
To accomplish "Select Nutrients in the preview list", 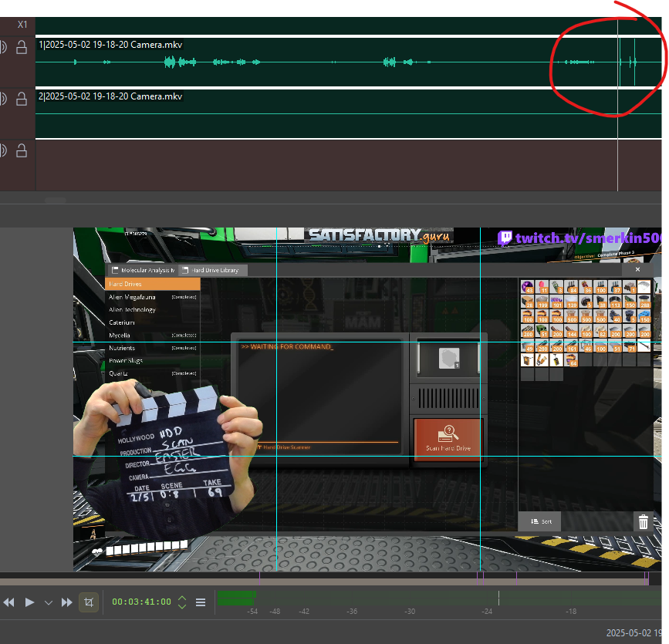I will tap(152, 348).
